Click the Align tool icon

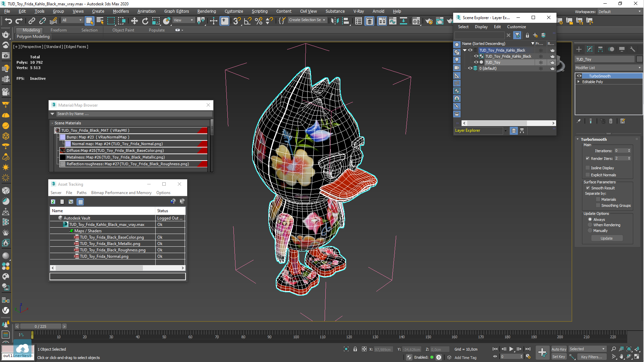tap(345, 21)
